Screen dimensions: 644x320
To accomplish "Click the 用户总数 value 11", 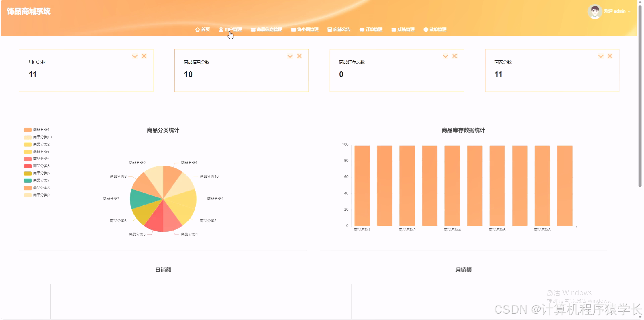I will click(33, 74).
